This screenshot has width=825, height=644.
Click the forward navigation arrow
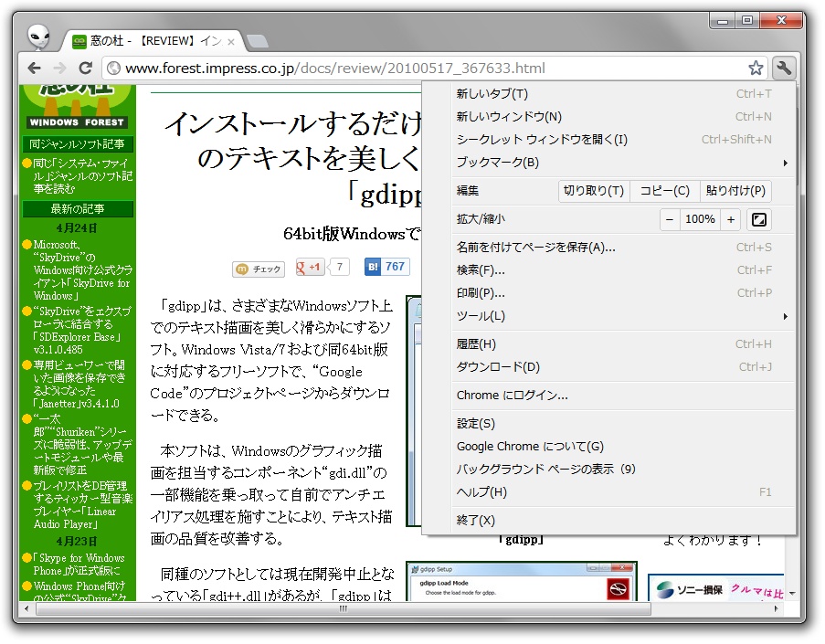point(59,68)
